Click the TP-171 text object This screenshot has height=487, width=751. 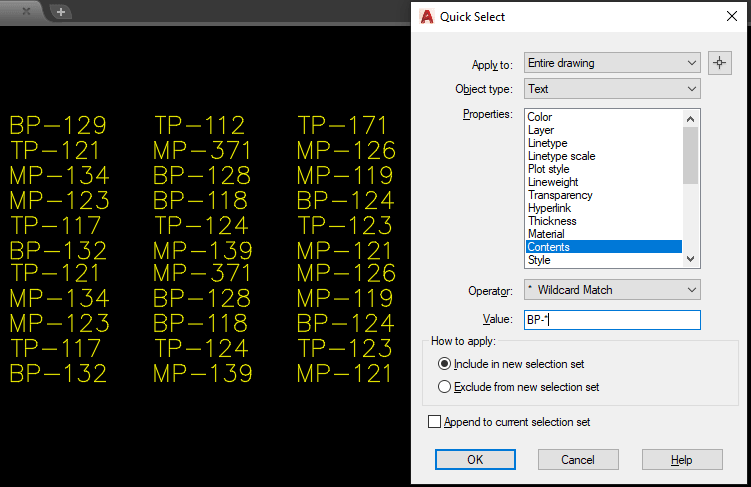point(342,125)
